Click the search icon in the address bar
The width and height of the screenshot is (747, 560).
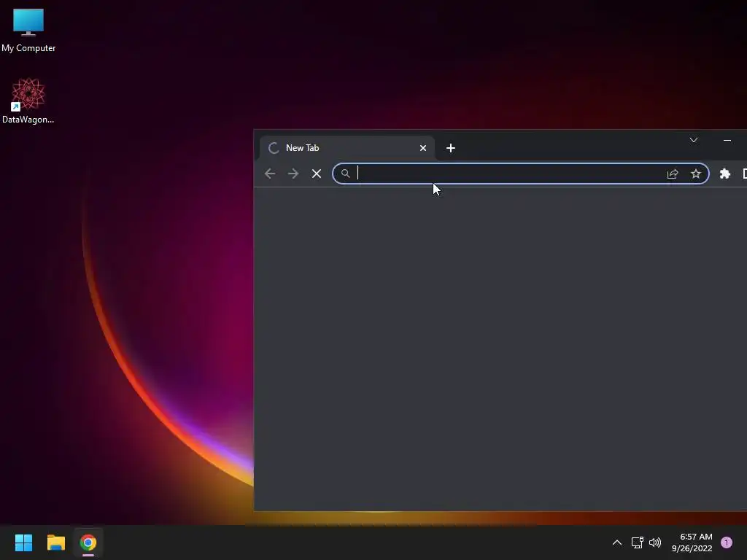[x=345, y=174]
